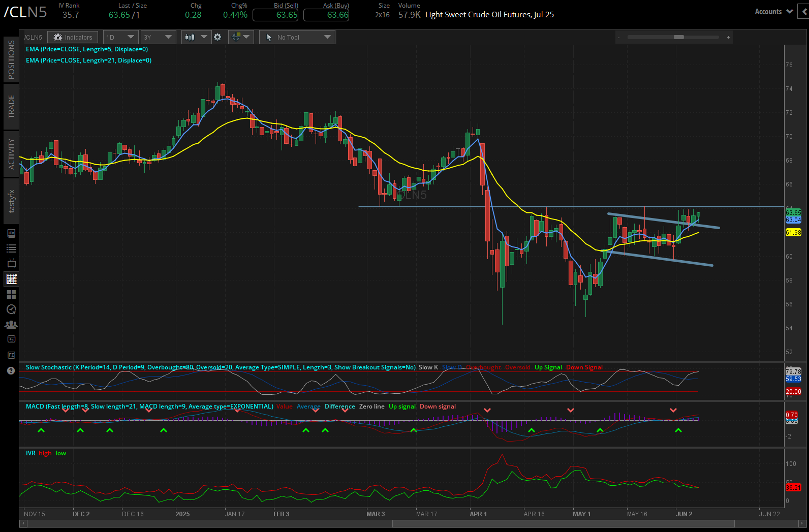Open the help question mark icon

point(11,370)
